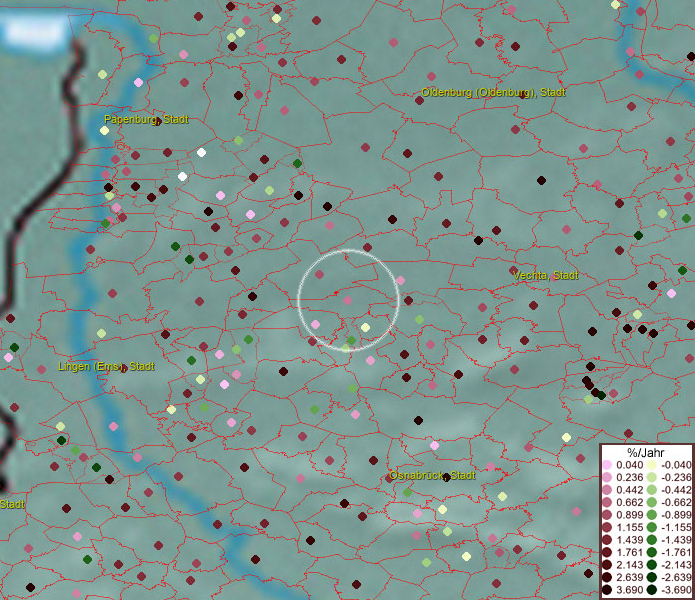Click the 2.143 legend swatch
Screen dimensions: 695x600
click(x=607, y=565)
